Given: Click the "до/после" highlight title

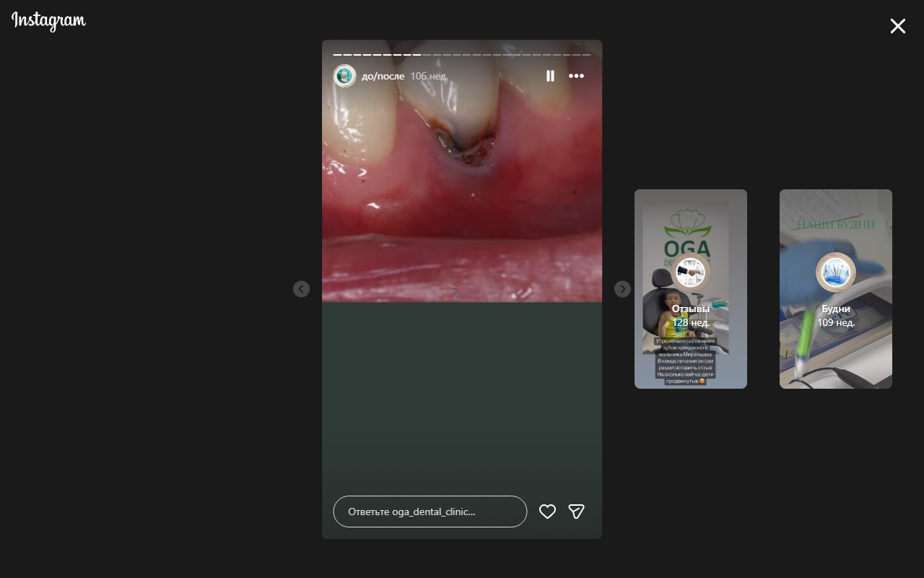Looking at the screenshot, I should coord(383,76).
